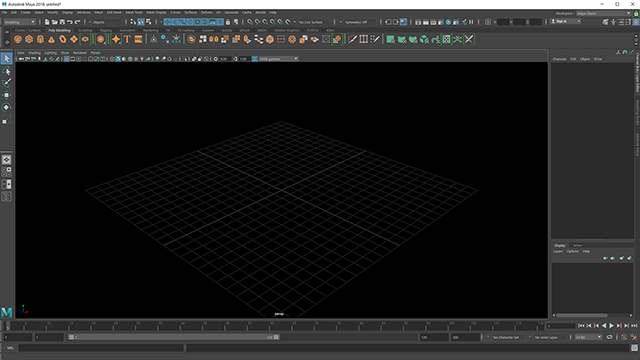Image resolution: width=640 pixels, height=360 pixels.
Task: Open the Sign In dropdown
Action: click(x=566, y=21)
